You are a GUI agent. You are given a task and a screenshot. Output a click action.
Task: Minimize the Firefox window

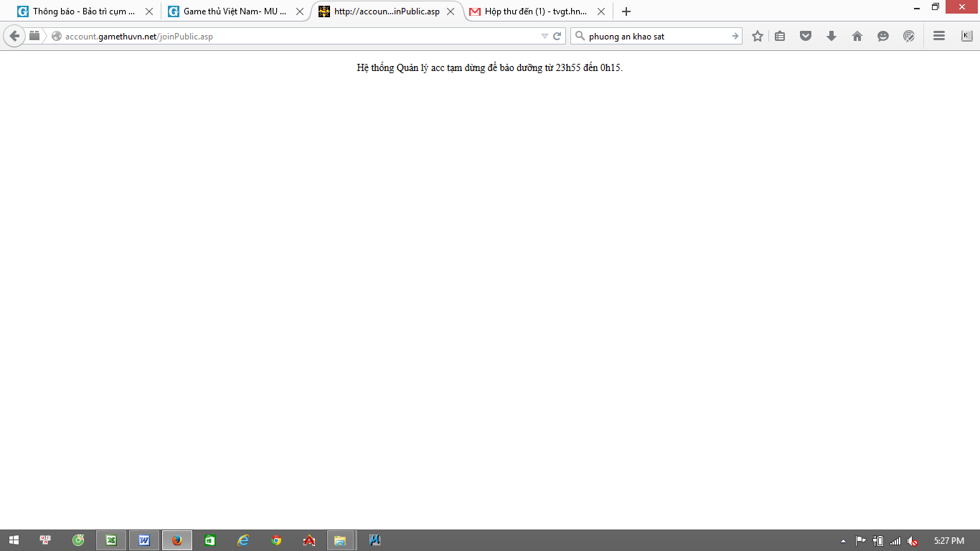click(917, 7)
